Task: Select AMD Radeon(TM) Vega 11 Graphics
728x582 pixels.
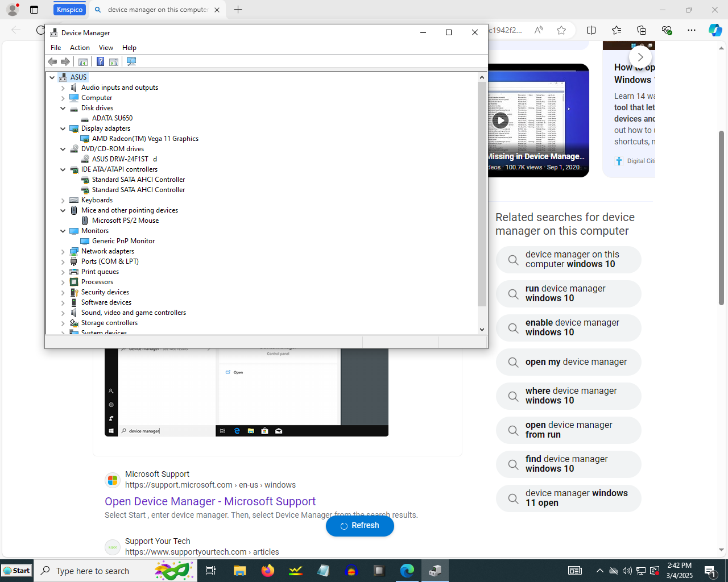Action: [145, 139]
